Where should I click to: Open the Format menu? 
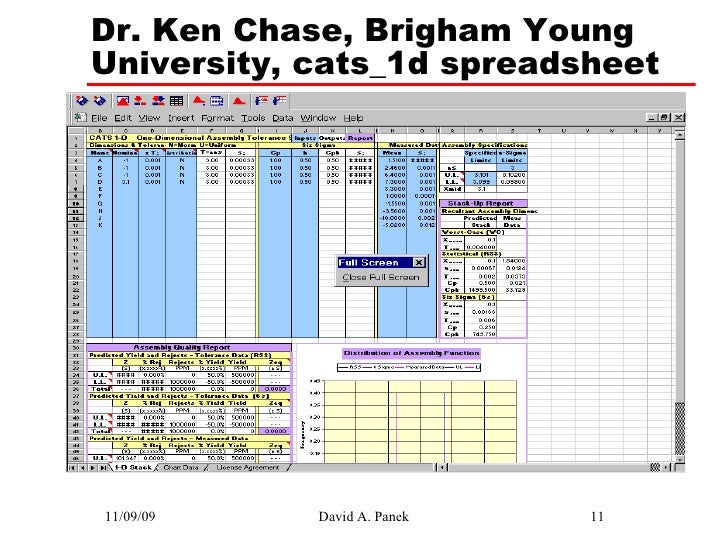pyautogui.click(x=218, y=118)
